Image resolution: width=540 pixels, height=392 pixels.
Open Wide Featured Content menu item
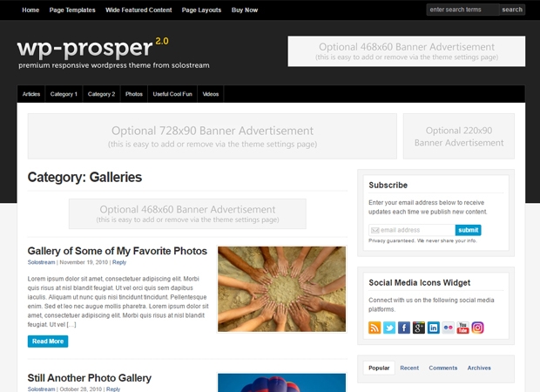pyautogui.click(x=138, y=10)
